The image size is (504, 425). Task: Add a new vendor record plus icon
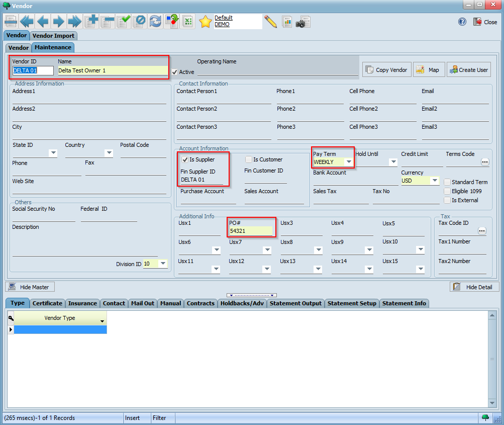(x=91, y=22)
